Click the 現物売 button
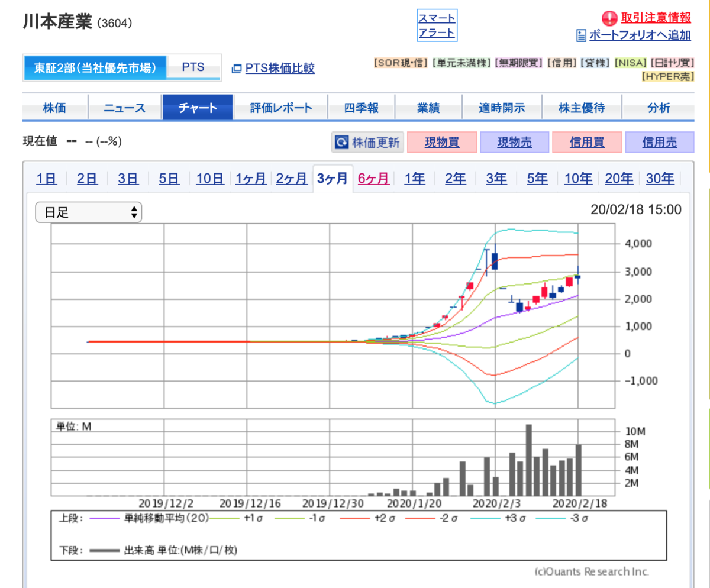Image resolution: width=710 pixels, height=588 pixels. coord(514,143)
